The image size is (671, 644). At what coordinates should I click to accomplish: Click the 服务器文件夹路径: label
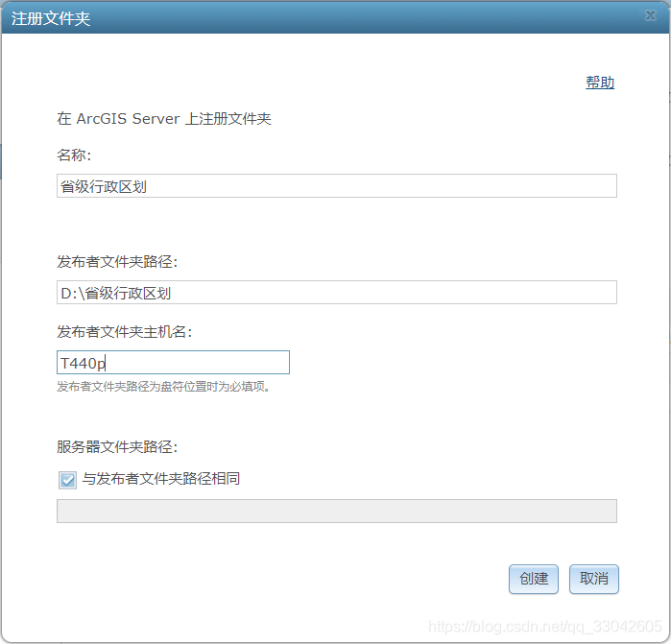pyautogui.click(x=117, y=446)
